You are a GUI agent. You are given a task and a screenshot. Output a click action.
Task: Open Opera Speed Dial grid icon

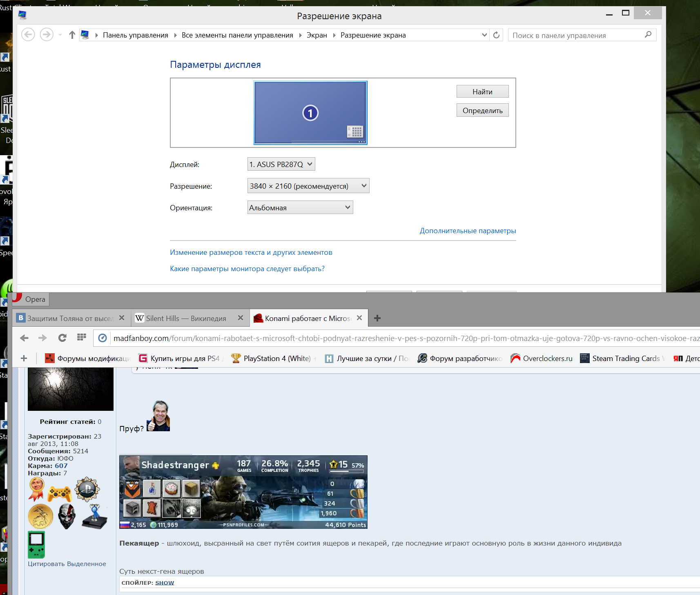pyautogui.click(x=82, y=337)
